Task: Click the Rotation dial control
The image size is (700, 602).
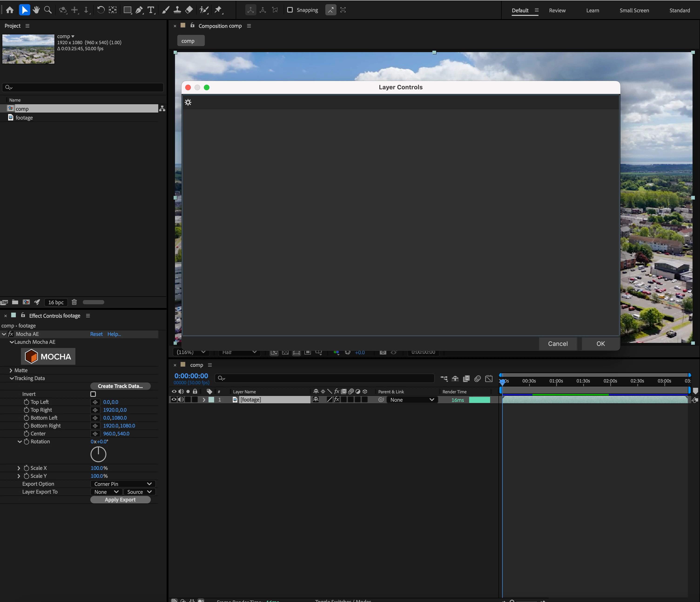Action: coord(98,454)
